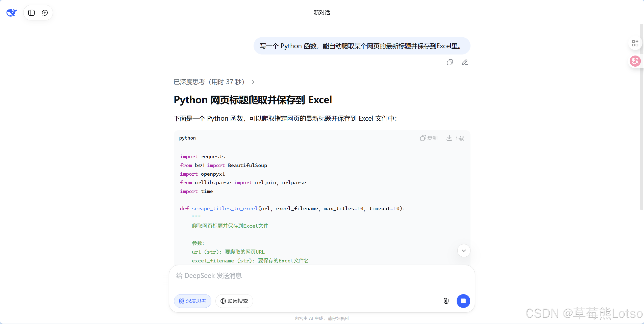Click the user prompt message bubble
Viewport: 644px width, 324px height.
click(362, 46)
